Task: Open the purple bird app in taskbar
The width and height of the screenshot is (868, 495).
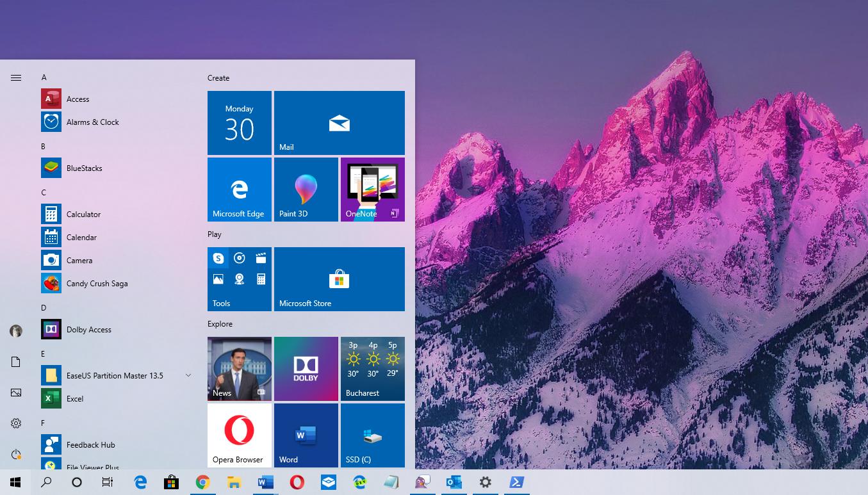Action: (x=423, y=482)
